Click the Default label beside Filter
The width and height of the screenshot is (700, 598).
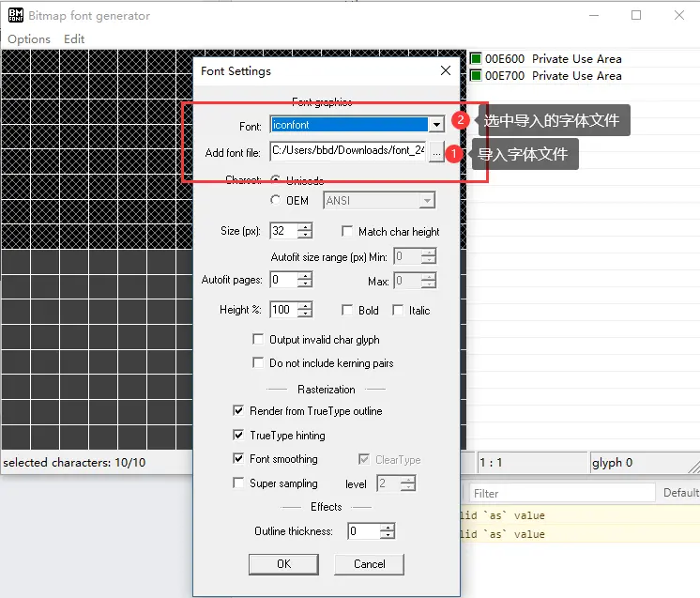click(681, 493)
